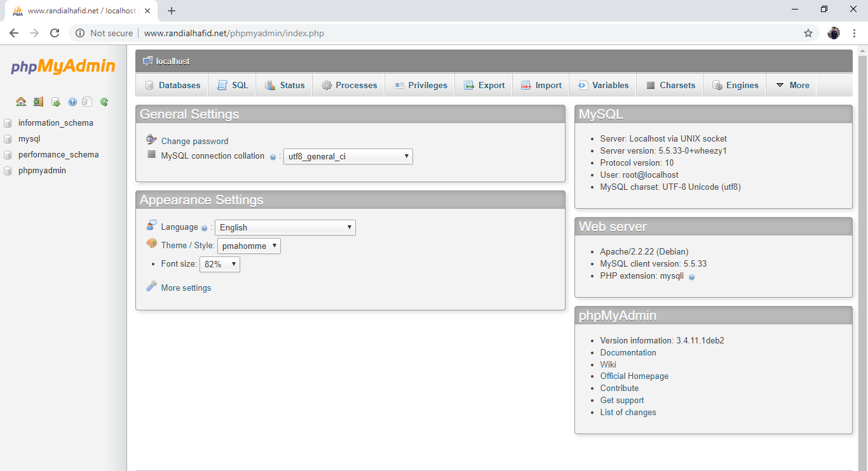Click User: root@localhost text
Viewport: 868px width, 471px height.
click(639, 175)
